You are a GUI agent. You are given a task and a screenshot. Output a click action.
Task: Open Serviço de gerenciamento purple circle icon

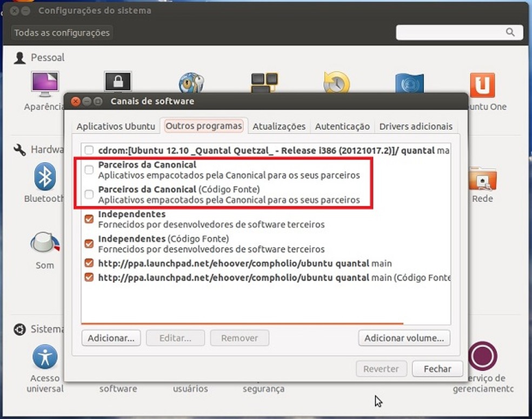point(483,356)
